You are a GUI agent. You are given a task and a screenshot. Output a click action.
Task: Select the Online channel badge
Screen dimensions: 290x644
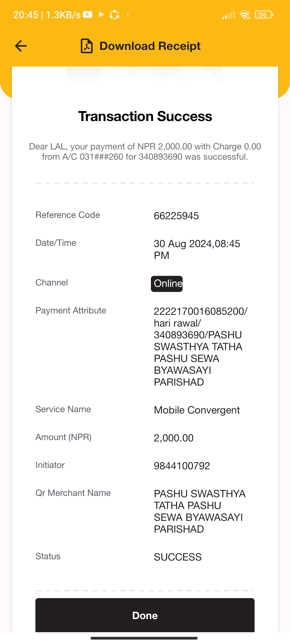click(167, 284)
